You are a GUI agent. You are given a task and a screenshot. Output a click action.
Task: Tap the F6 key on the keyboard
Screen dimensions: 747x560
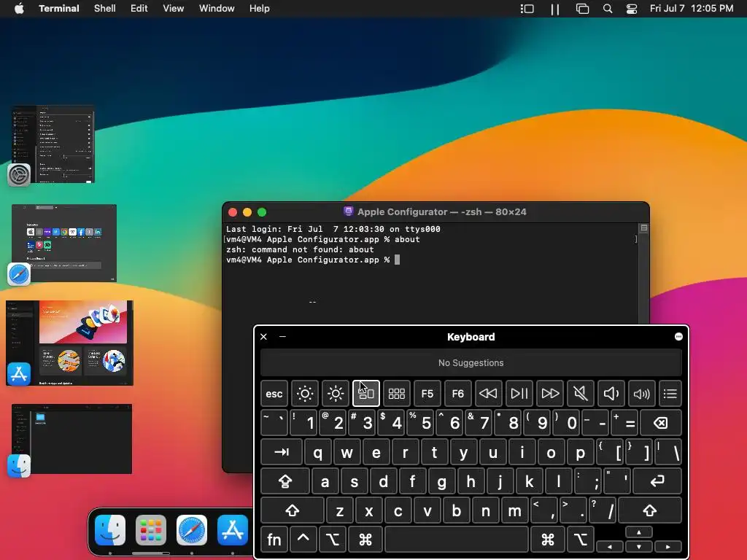pyautogui.click(x=458, y=394)
